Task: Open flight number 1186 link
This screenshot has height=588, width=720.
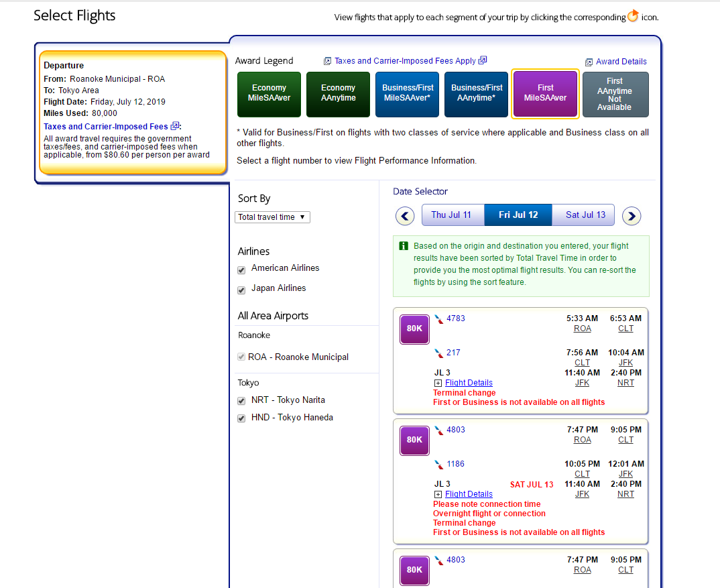Action: [455, 464]
